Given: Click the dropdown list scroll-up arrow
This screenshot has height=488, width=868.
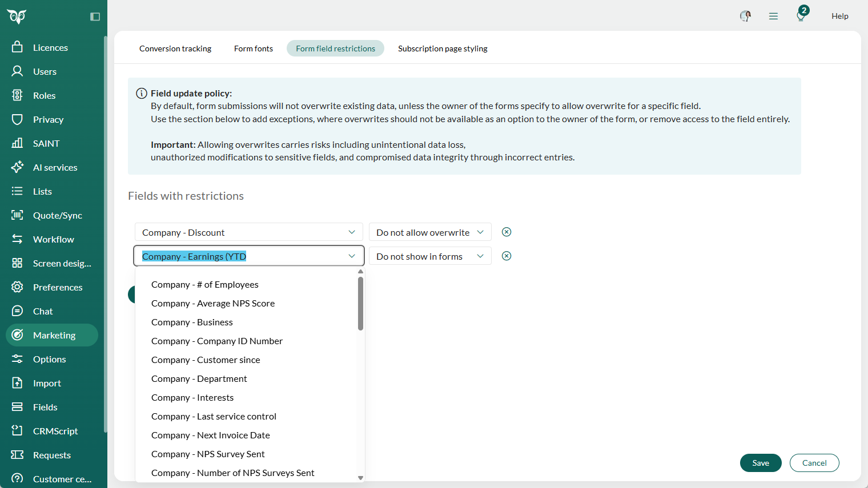Looking at the screenshot, I should click(360, 272).
